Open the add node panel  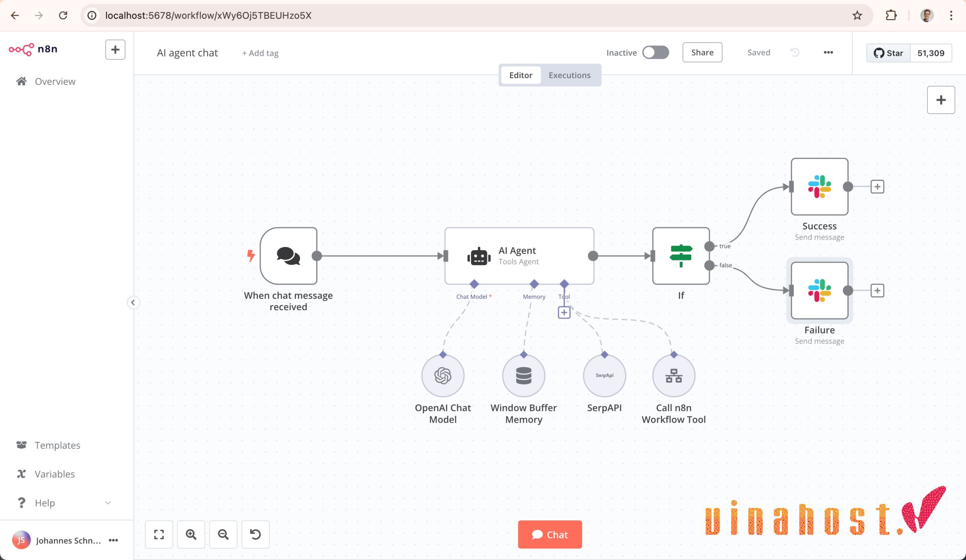(941, 100)
